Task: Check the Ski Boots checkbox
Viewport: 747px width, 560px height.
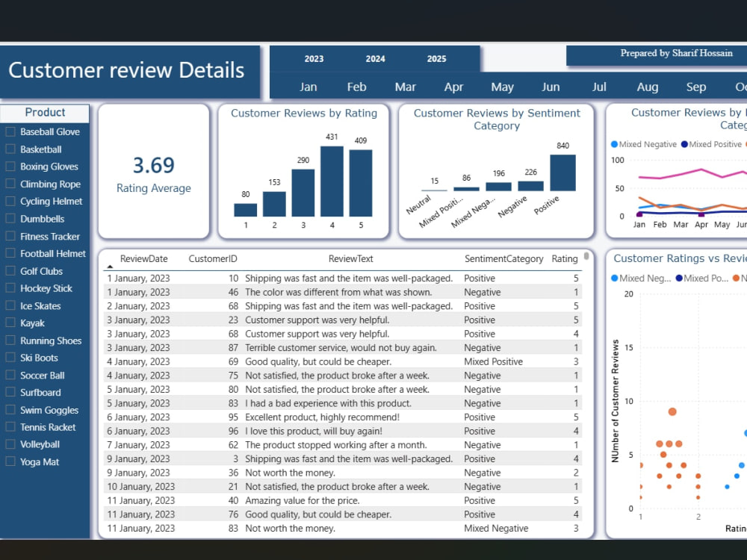Action: click(x=10, y=358)
